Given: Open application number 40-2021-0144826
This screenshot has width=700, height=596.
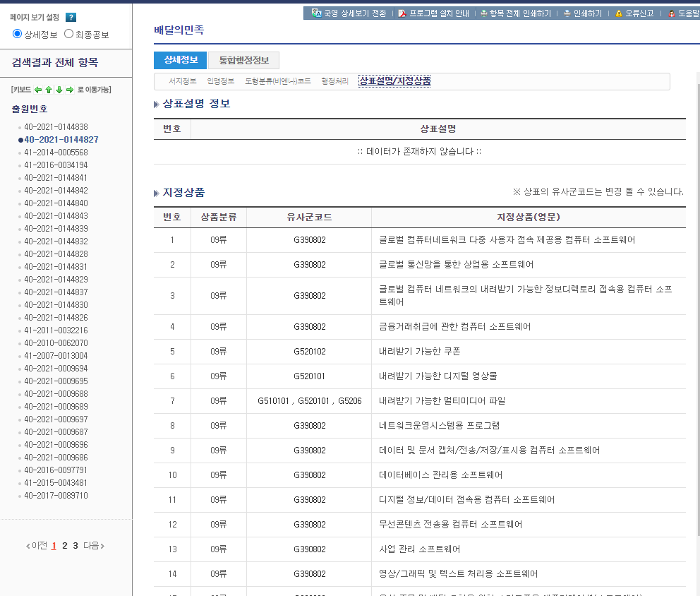Looking at the screenshot, I should [56, 318].
